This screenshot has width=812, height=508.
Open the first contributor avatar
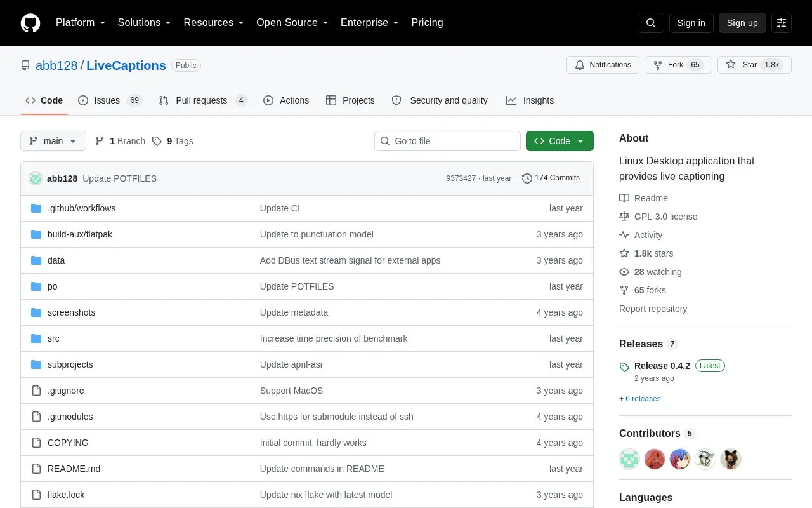(629, 459)
